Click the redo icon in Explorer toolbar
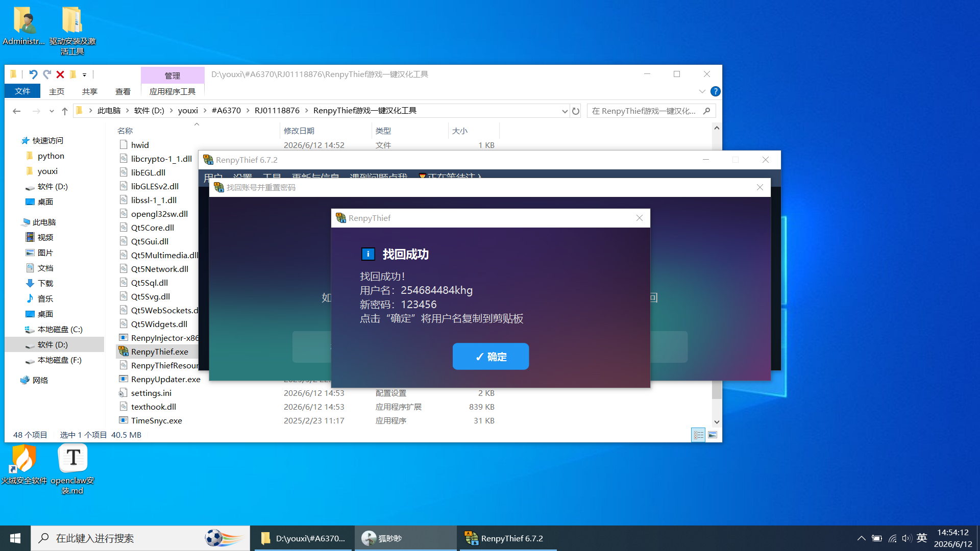 point(47,74)
